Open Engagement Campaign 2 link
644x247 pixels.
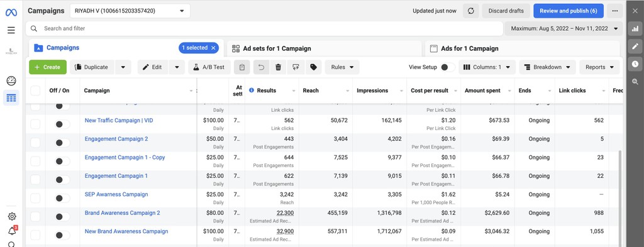coord(116,139)
